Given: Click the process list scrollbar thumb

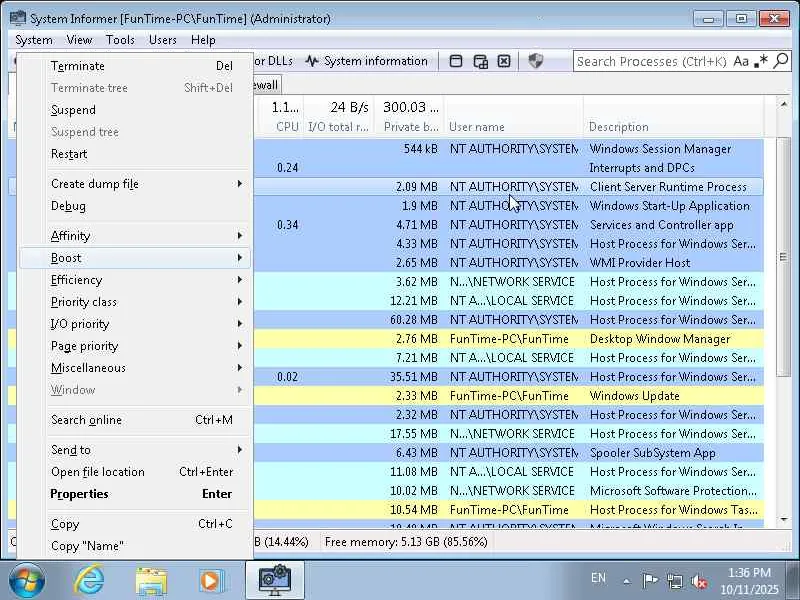Looking at the screenshot, I should 783,257.
